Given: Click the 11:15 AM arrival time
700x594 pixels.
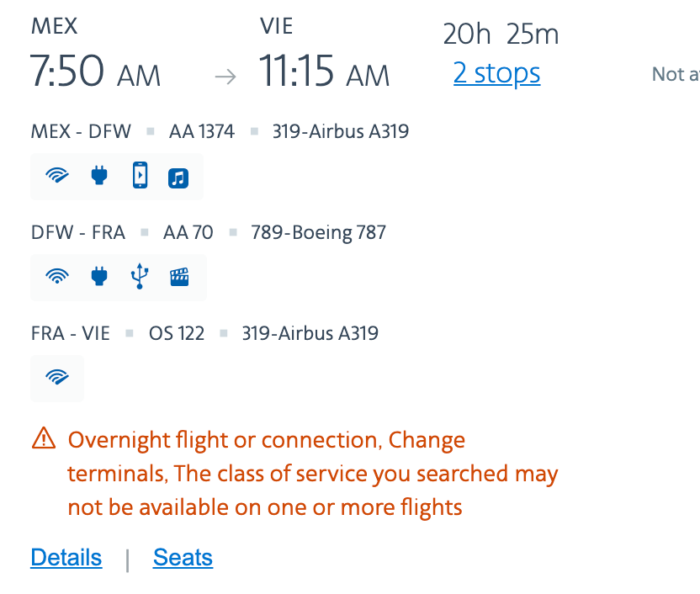Looking at the screenshot, I should point(324,72).
